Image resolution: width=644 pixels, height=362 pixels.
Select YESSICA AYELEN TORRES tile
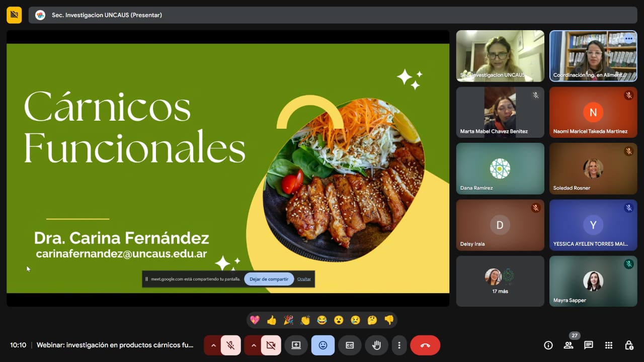click(593, 225)
